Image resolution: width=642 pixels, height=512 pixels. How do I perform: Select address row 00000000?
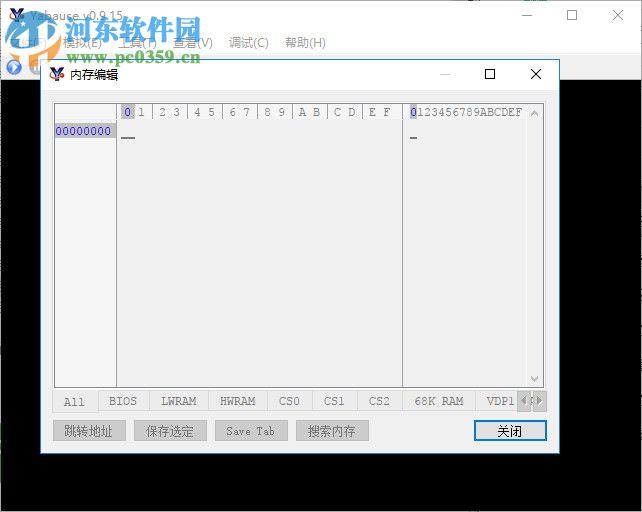coord(85,131)
